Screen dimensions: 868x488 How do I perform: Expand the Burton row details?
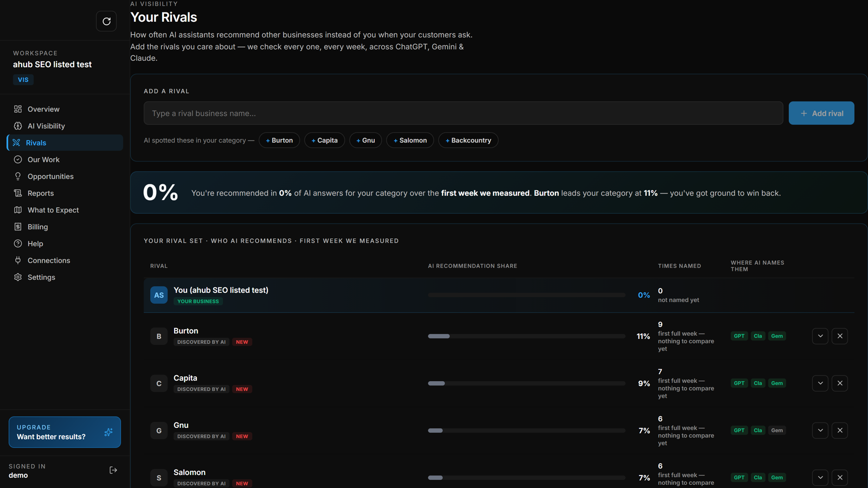pyautogui.click(x=820, y=336)
